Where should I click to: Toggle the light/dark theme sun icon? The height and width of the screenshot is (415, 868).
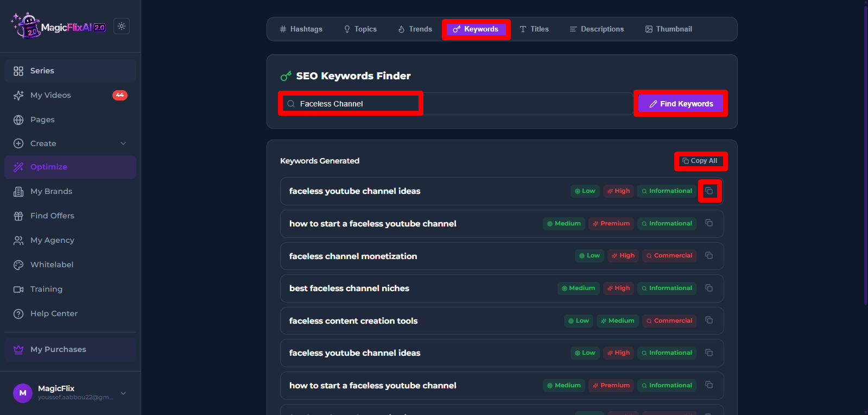tap(122, 26)
